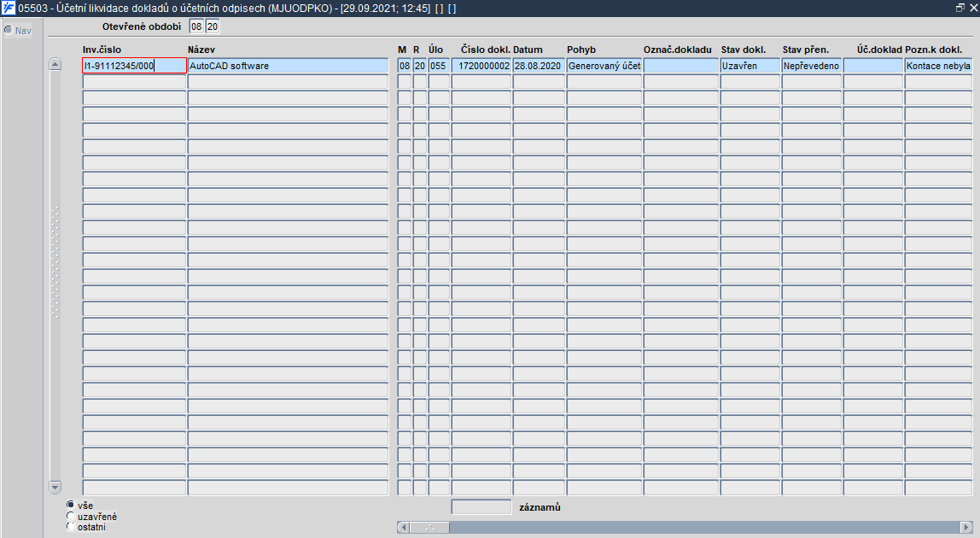Select the 'uzavřené' filter option
Screen dimensions: 980x538
point(70,516)
